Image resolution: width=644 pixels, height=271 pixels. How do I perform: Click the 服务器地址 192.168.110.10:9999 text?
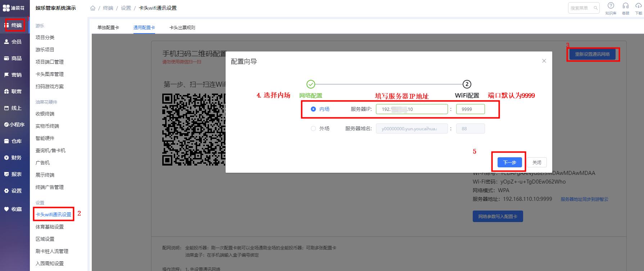click(512, 199)
